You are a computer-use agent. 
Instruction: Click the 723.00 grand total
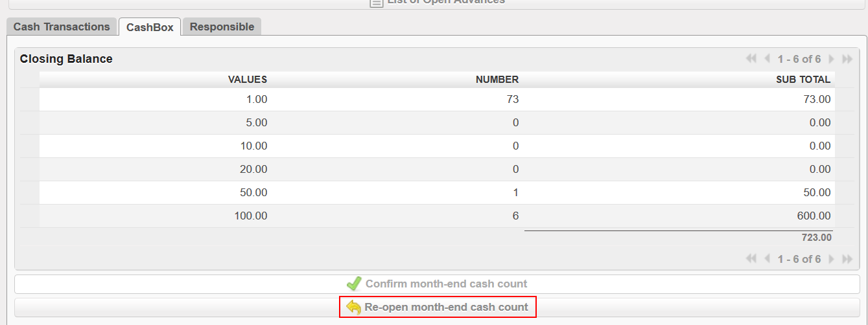click(x=816, y=238)
